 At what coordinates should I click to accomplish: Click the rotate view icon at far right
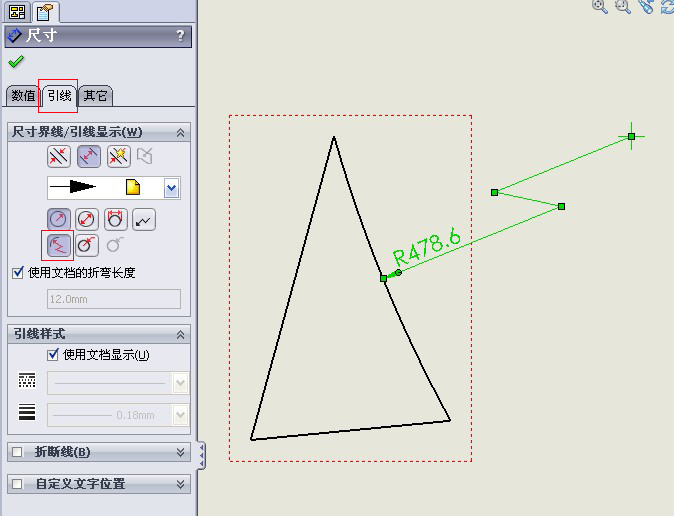(668, 6)
